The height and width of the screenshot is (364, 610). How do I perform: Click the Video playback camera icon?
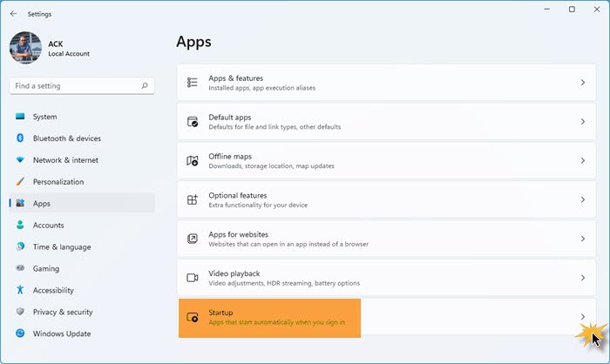(193, 278)
